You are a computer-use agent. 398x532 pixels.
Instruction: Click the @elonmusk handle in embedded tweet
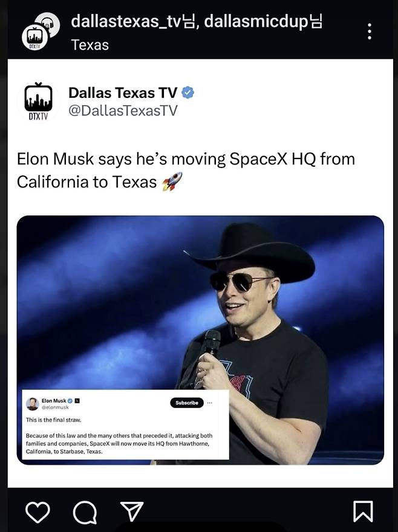[x=55, y=407]
